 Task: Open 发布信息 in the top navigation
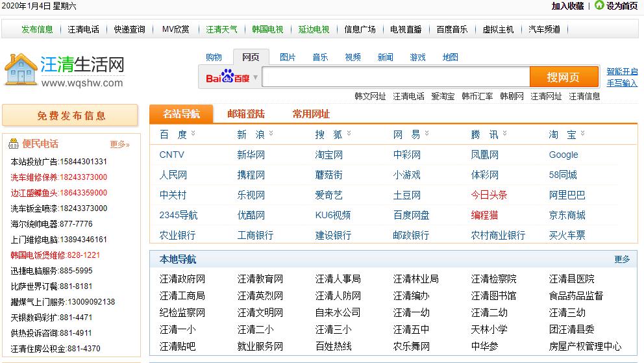[x=38, y=29]
